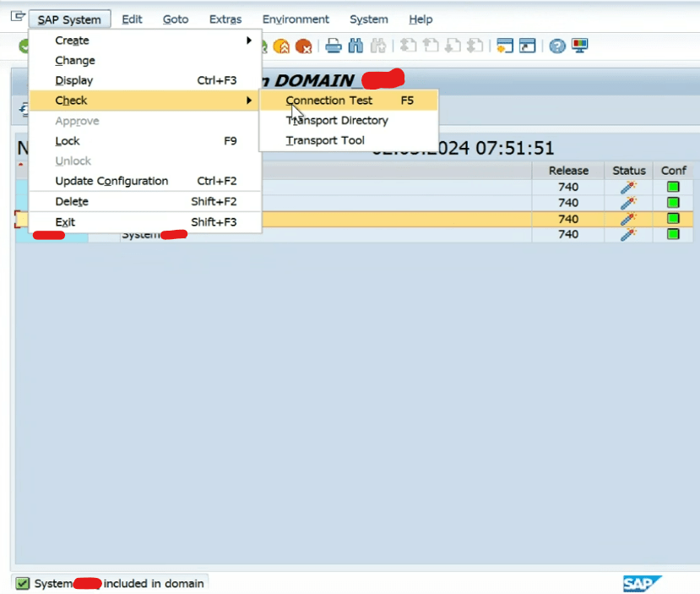The height and width of the screenshot is (594, 700).
Task: Click the green Conf indicator in second row
Action: pyautogui.click(x=673, y=202)
